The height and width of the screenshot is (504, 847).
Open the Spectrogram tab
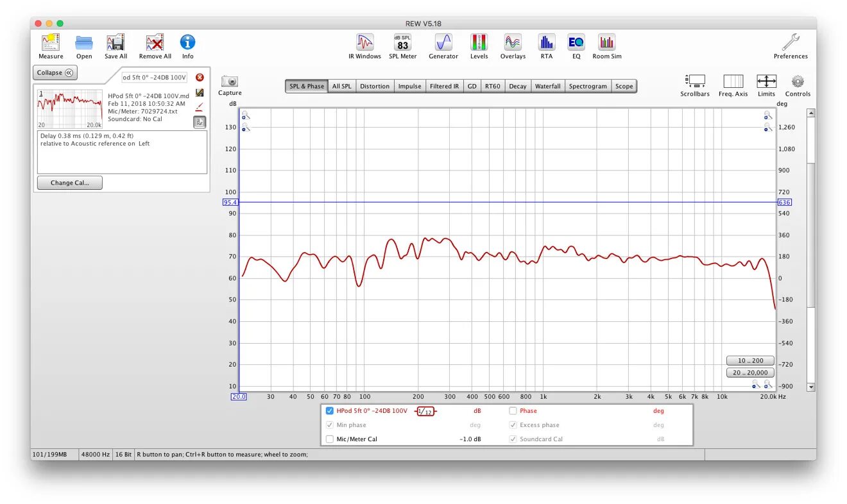pos(588,86)
